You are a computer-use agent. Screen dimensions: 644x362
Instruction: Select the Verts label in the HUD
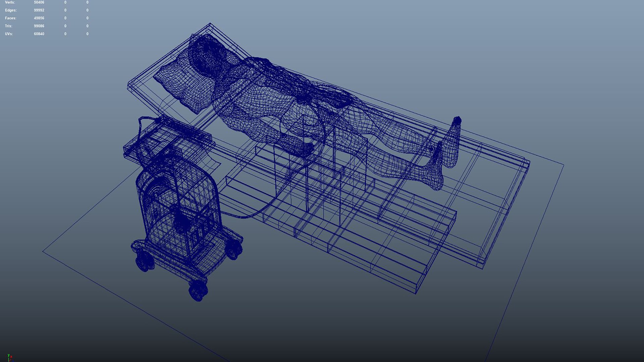[x=10, y=2]
